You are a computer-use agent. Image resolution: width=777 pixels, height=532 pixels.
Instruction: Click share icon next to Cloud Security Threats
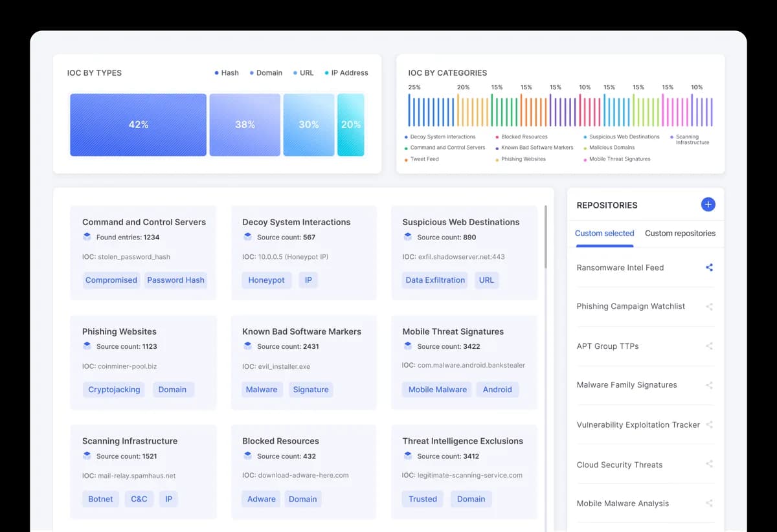pos(709,464)
